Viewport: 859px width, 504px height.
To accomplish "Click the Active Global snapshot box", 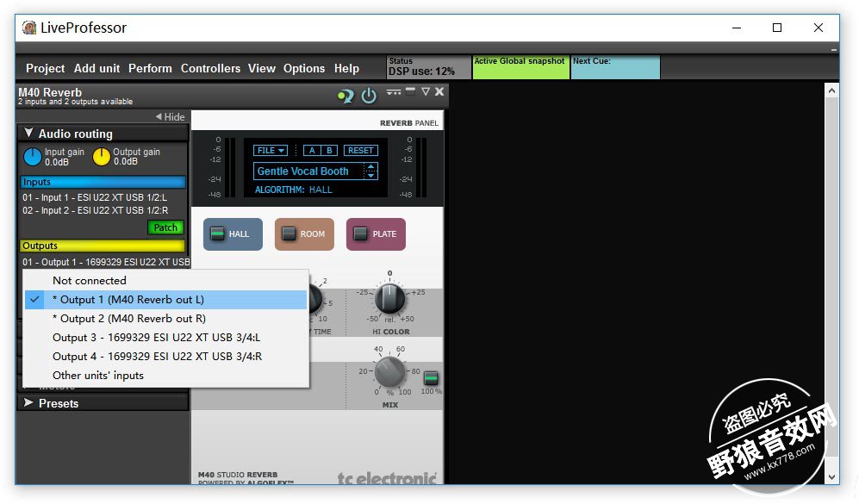I will (520, 67).
